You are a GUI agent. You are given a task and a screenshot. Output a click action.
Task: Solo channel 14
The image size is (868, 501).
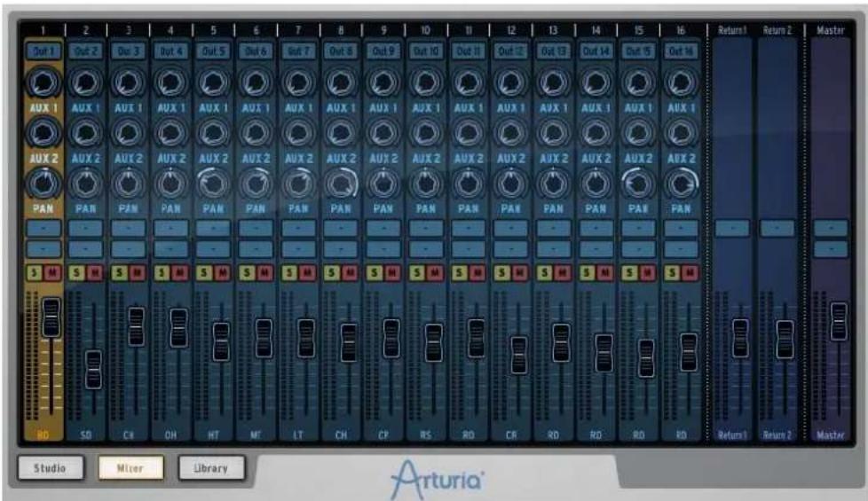click(588, 272)
